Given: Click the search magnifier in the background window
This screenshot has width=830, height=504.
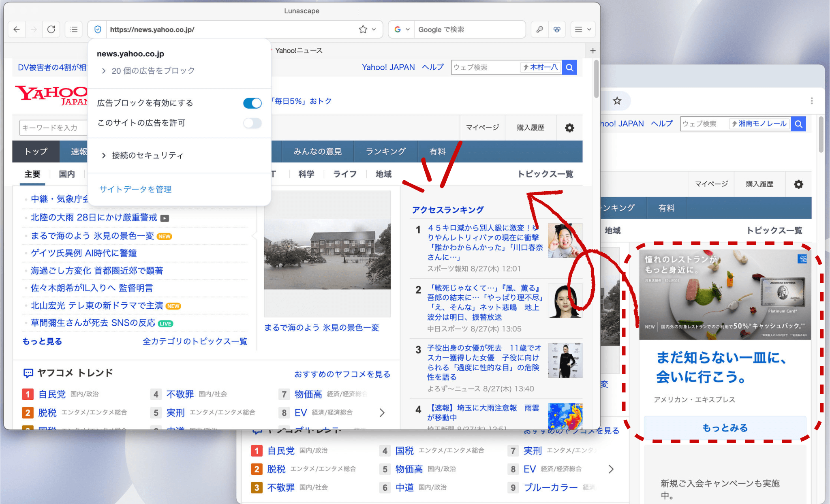Looking at the screenshot, I should click(x=798, y=124).
